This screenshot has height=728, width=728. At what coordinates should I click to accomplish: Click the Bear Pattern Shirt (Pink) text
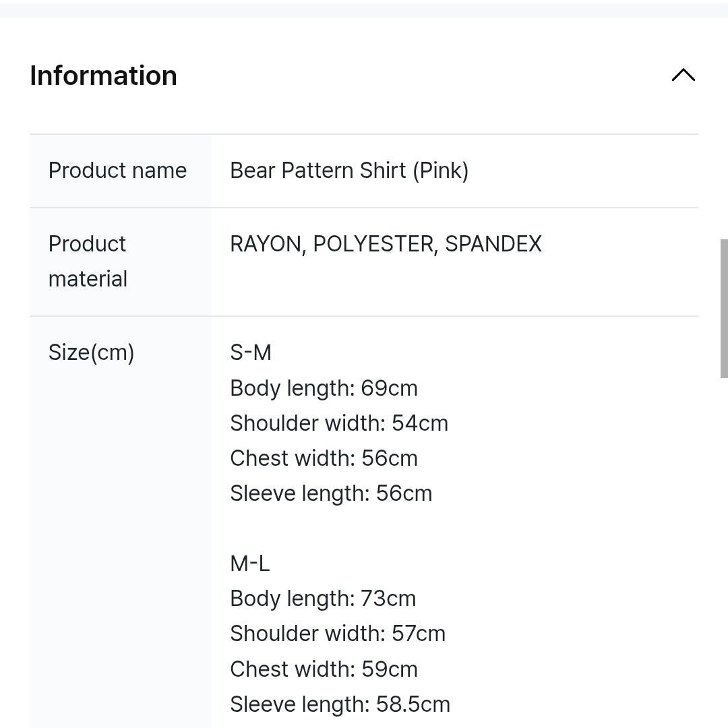pyautogui.click(x=349, y=171)
